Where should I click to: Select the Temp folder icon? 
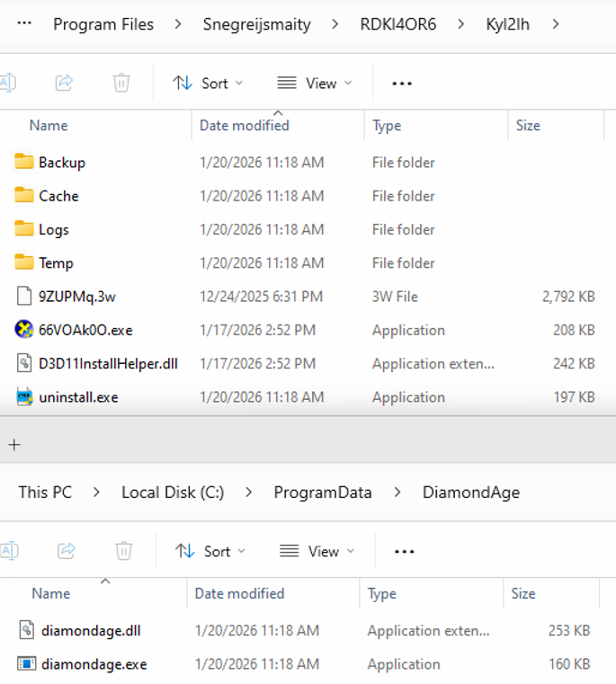pos(24,262)
